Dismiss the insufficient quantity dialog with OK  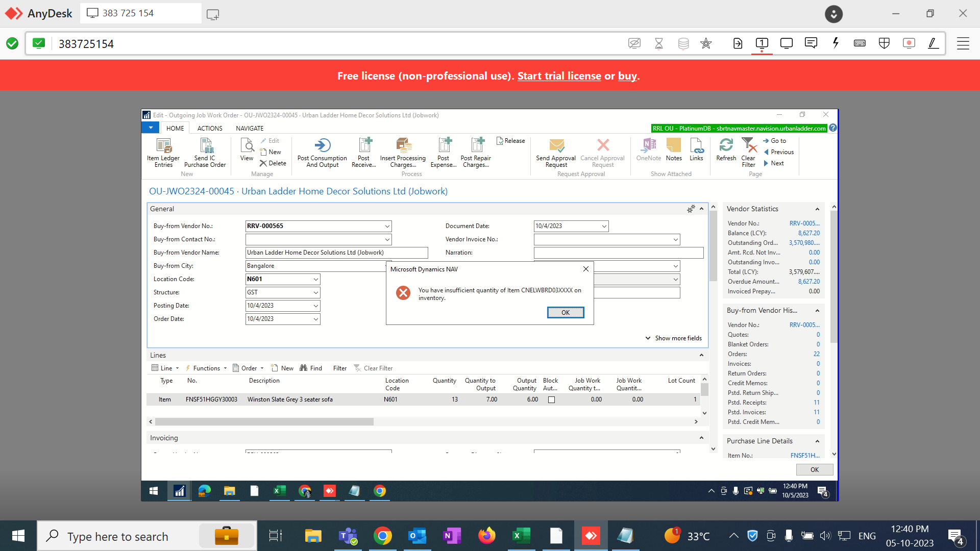click(565, 312)
